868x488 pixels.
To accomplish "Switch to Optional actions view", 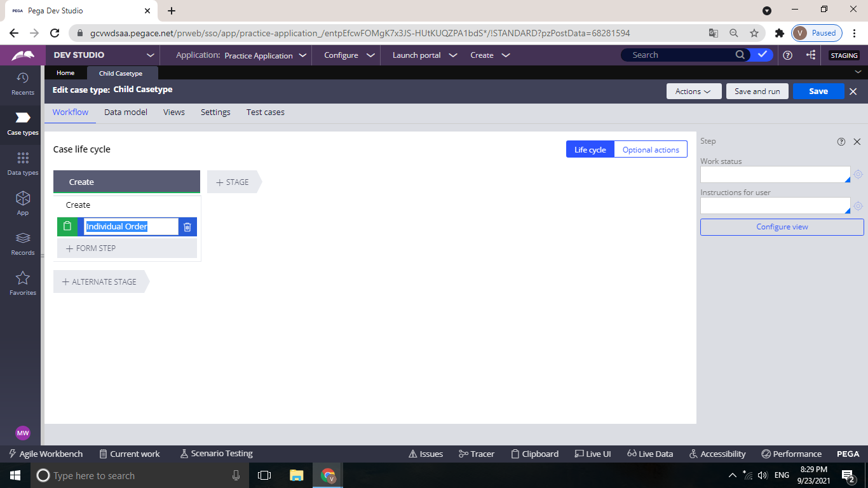I will click(x=651, y=149).
